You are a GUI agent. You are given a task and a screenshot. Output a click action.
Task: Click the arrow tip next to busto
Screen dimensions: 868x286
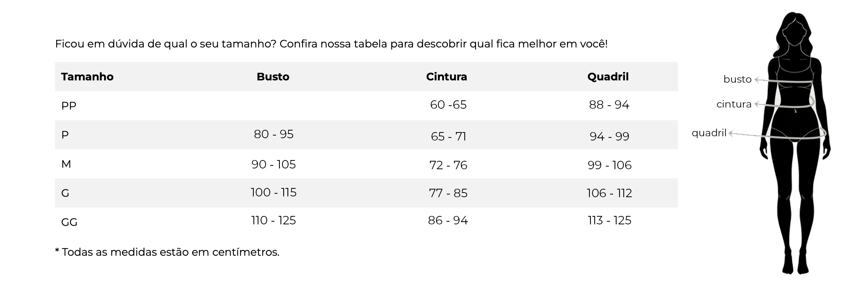(756, 80)
